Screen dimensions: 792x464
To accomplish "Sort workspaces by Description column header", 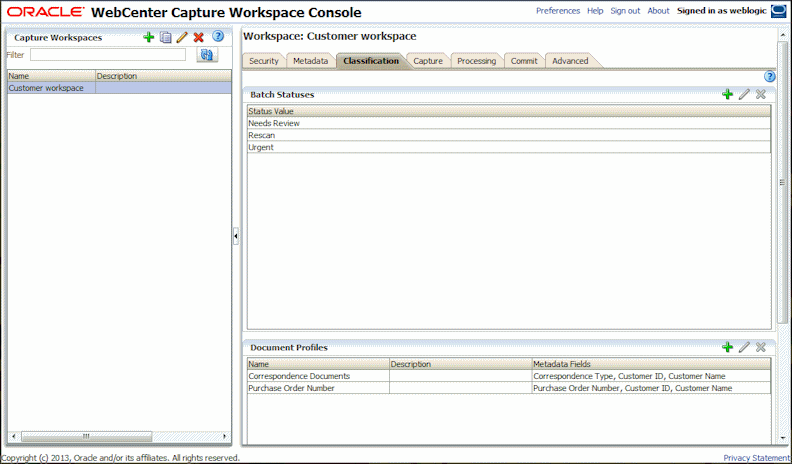I will click(x=163, y=76).
